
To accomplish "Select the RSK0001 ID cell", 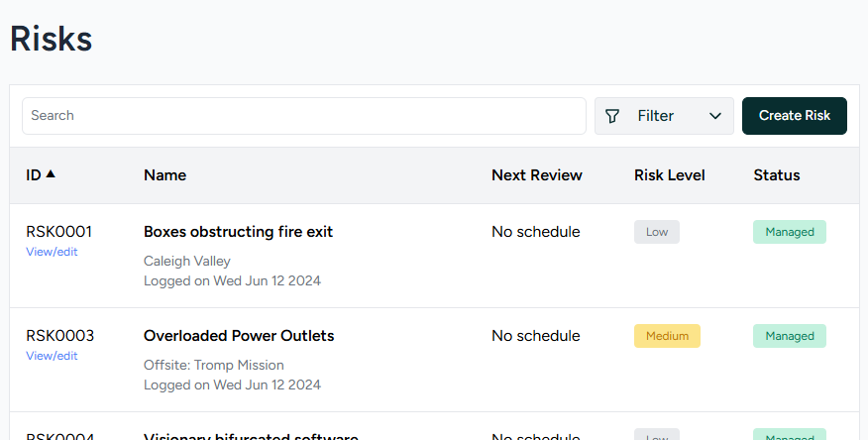I will 58,232.
